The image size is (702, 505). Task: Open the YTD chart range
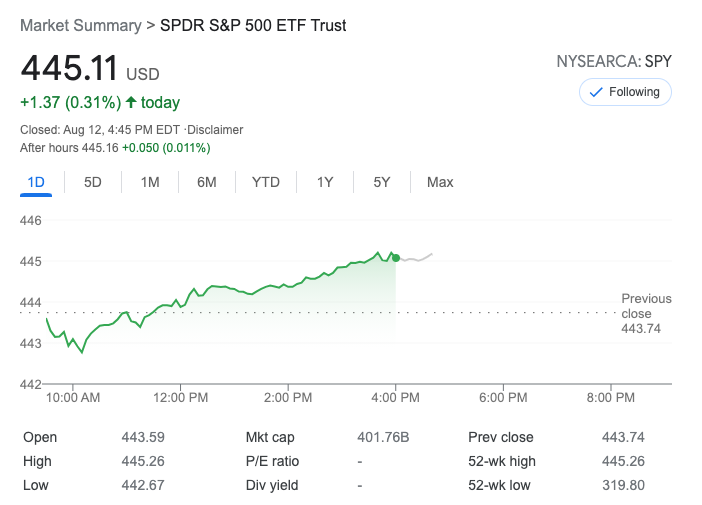pos(266,182)
